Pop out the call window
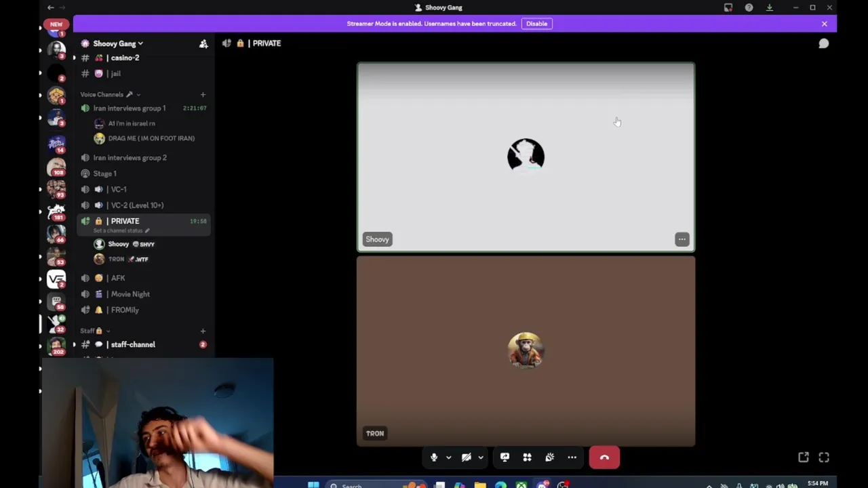 [804, 457]
